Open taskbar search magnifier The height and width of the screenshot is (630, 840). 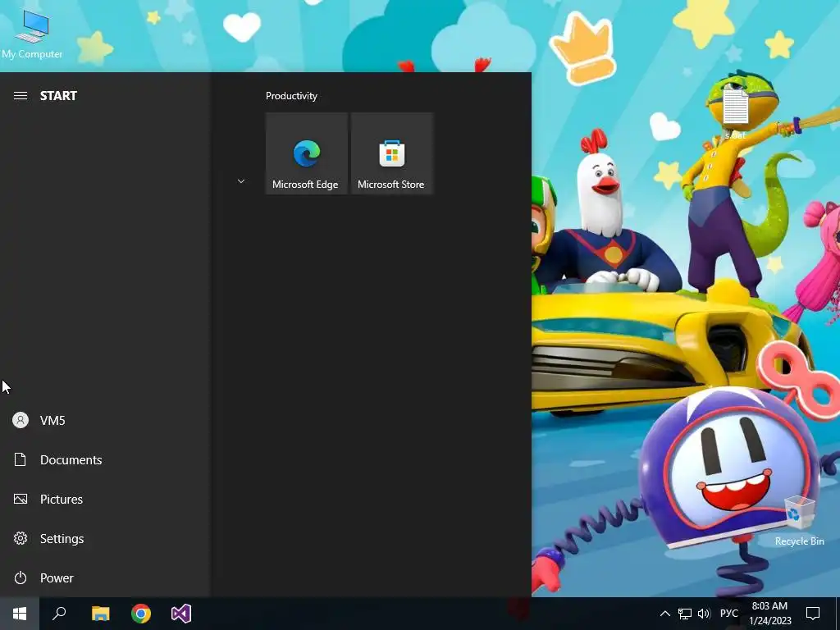pyautogui.click(x=59, y=614)
